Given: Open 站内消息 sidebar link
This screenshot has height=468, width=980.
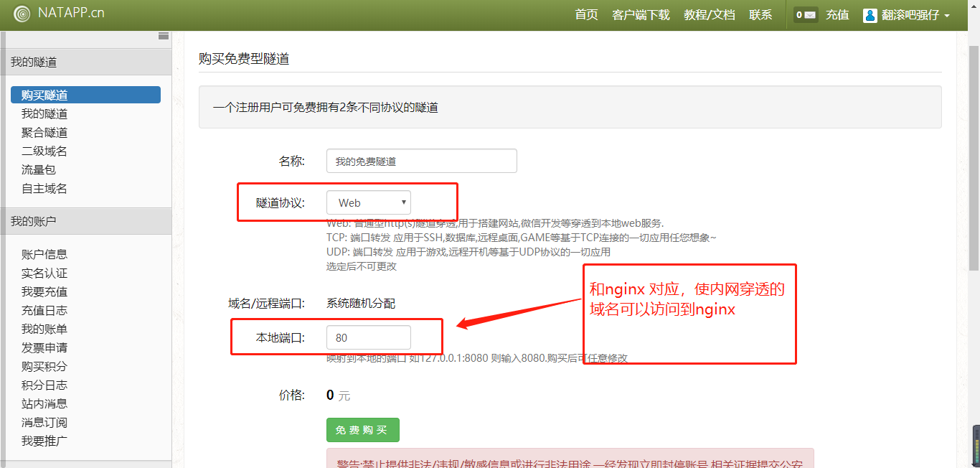Looking at the screenshot, I should click(44, 403).
